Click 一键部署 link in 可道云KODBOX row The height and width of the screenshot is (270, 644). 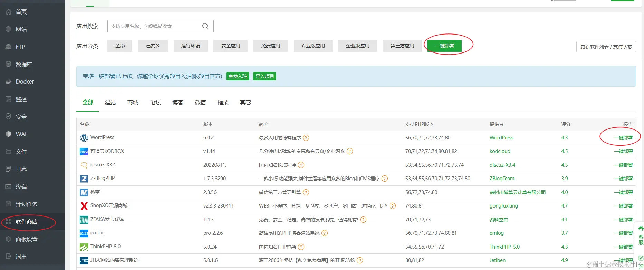coord(623,151)
